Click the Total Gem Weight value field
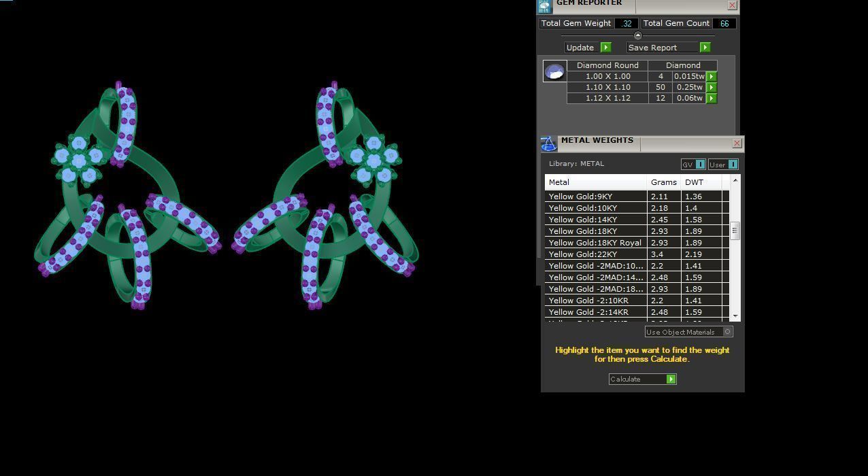The width and height of the screenshot is (868, 476). (626, 23)
